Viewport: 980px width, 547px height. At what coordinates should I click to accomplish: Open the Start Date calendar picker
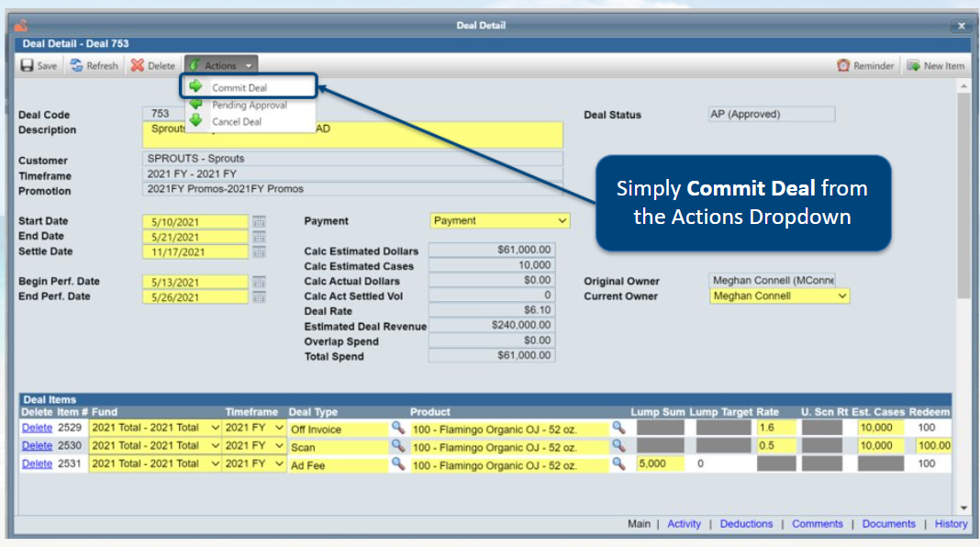click(259, 222)
